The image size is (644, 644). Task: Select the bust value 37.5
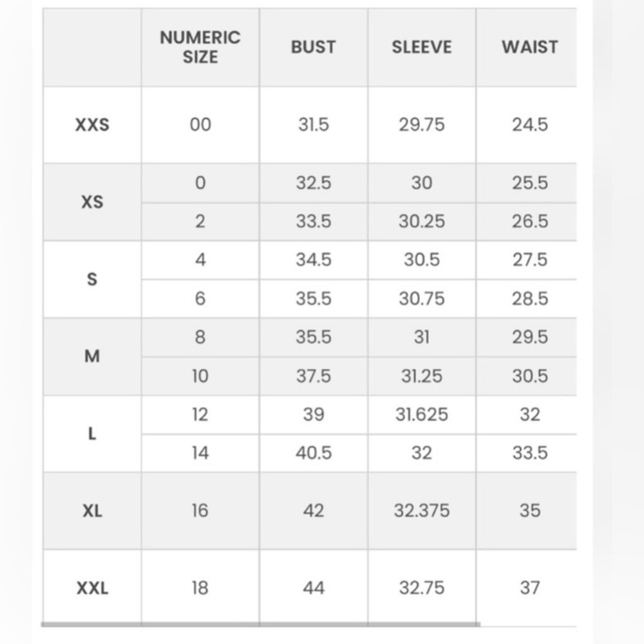point(314,376)
